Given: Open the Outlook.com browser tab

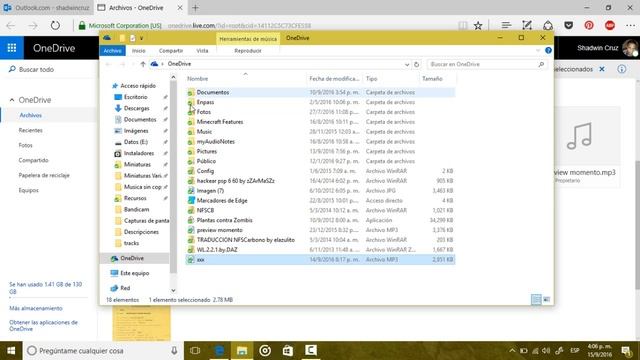Looking at the screenshot, I should point(47,8).
